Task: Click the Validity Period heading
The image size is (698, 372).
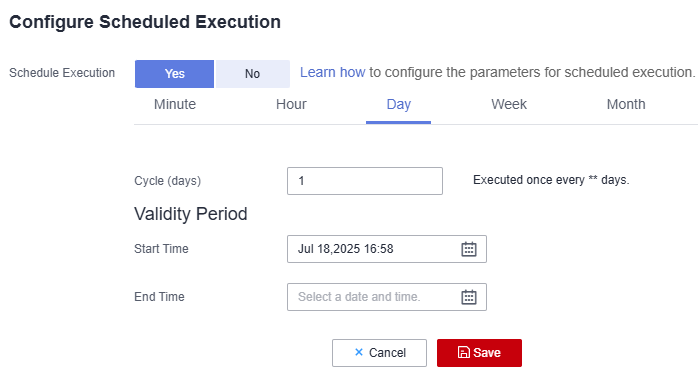Action: point(191,214)
